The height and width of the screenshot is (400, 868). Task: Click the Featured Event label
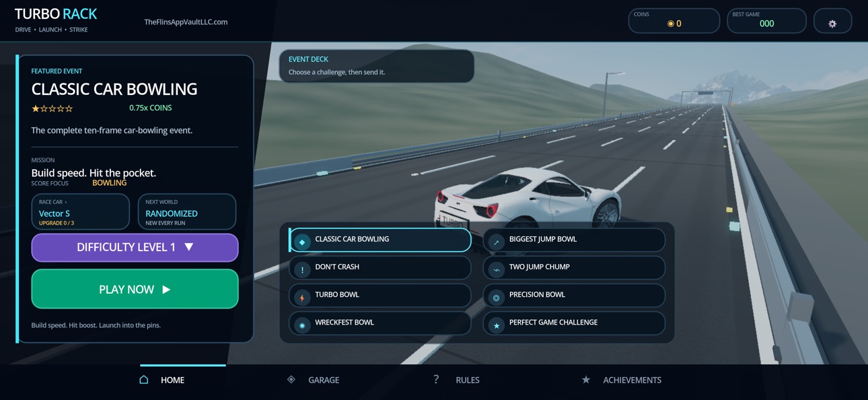(57, 71)
